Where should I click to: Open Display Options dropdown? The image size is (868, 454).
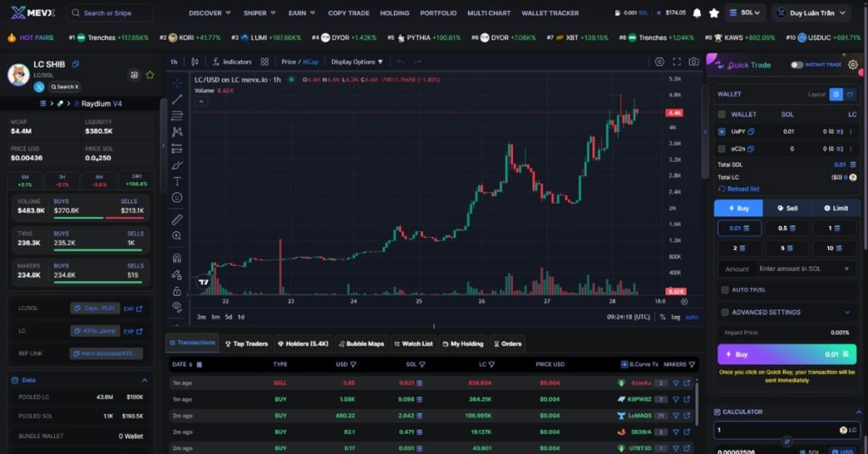coord(357,62)
